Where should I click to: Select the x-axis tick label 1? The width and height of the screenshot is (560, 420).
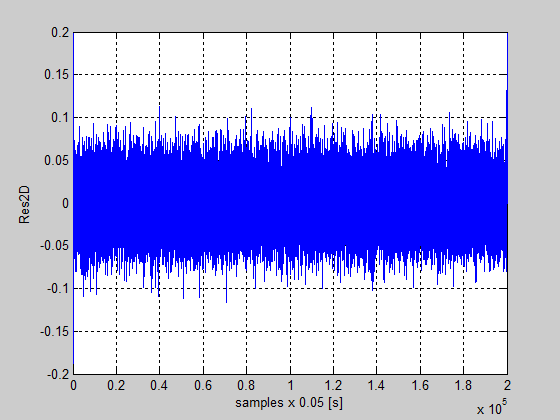click(290, 385)
